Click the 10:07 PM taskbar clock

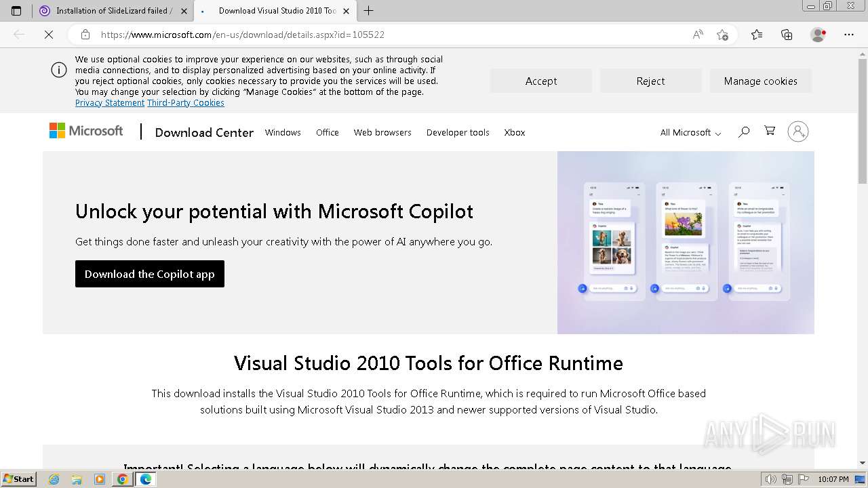[833, 479]
